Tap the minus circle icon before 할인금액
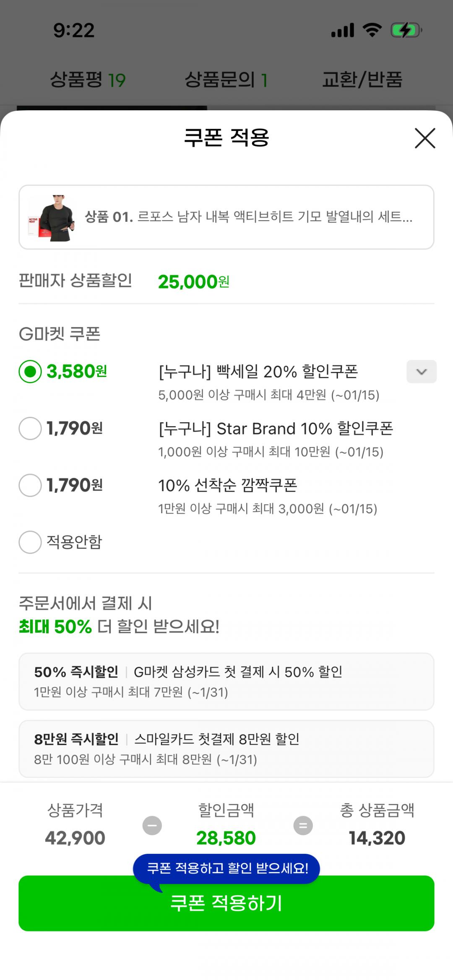The height and width of the screenshot is (980, 453). point(152,825)
